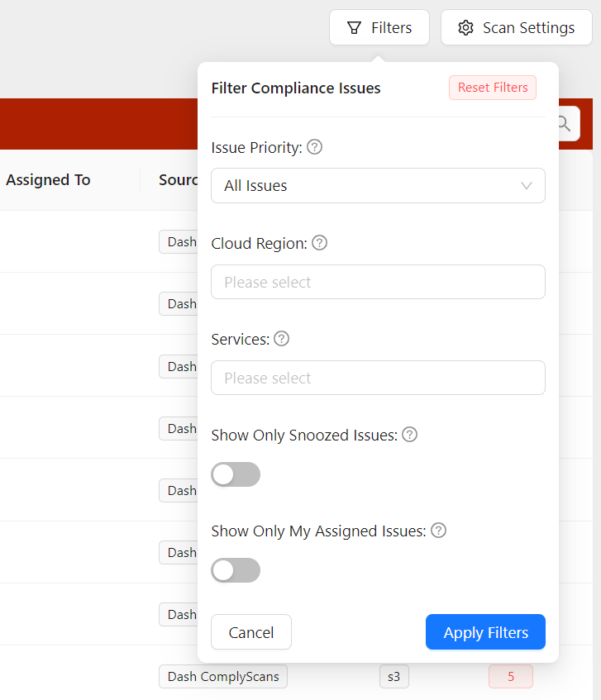601x700 pixels.
Task: Open the Issue Priority dropdown
Action: point(378,186)
